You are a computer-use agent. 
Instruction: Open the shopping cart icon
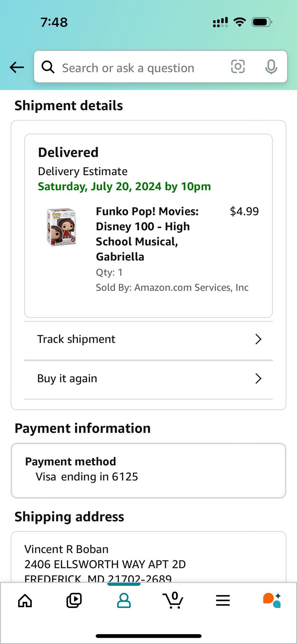(173, 600)
